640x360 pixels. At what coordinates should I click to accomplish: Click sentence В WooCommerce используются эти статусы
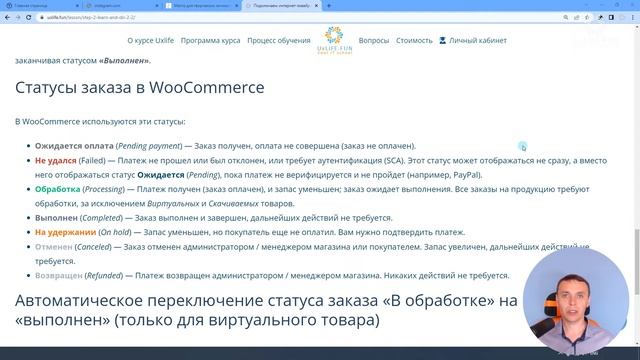pos(100,122)
